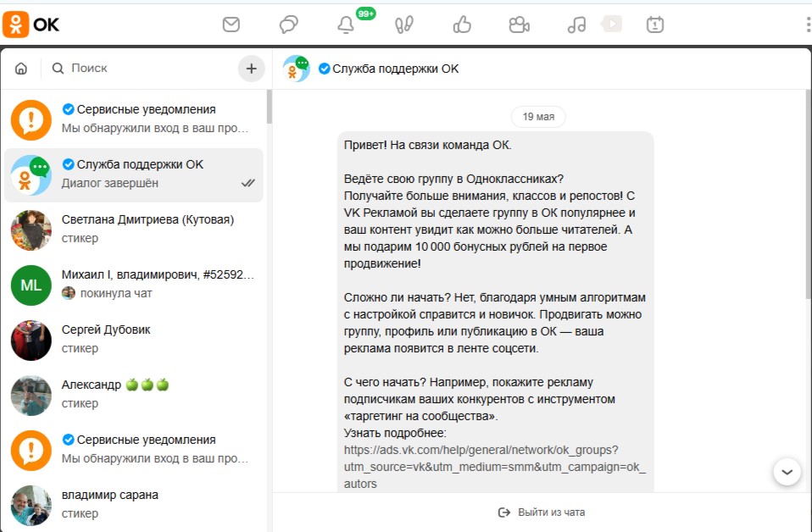This screenshot has width=812, height=532.
Task: Click the Служба поддержки ОК header avatar
Action: 296,69
